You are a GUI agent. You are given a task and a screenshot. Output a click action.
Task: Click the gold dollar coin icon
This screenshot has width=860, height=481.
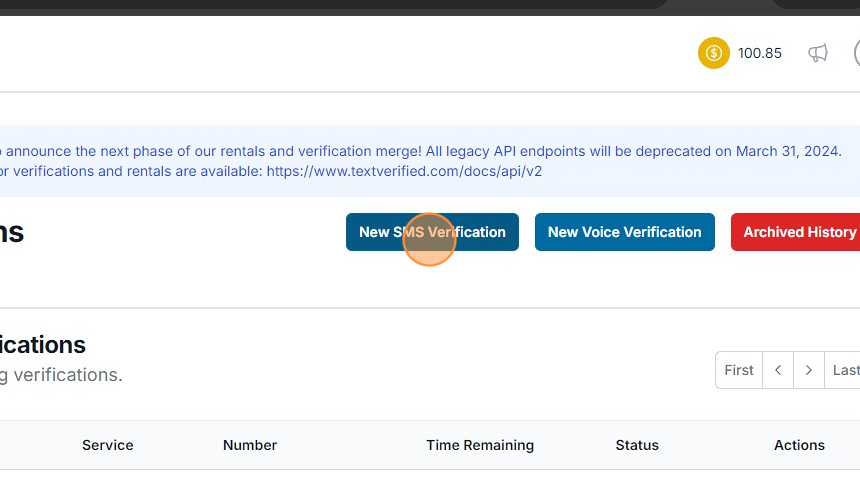click(x=714, y=53)
